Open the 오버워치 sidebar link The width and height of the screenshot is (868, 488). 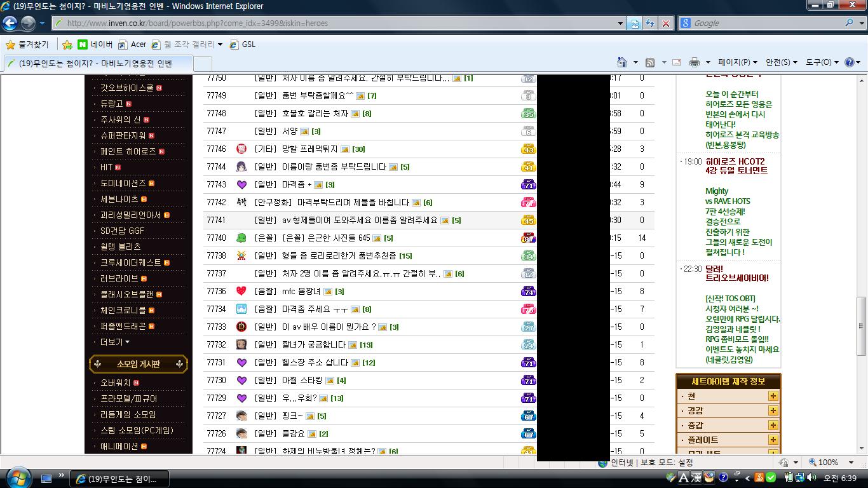tap(115, 383)
